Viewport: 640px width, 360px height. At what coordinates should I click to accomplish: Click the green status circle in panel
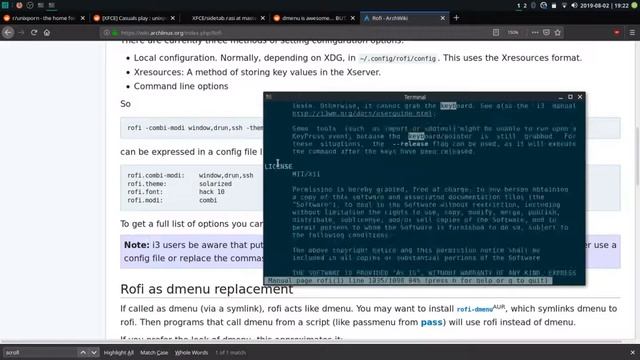pyautogui.click(x=634, y=6)
